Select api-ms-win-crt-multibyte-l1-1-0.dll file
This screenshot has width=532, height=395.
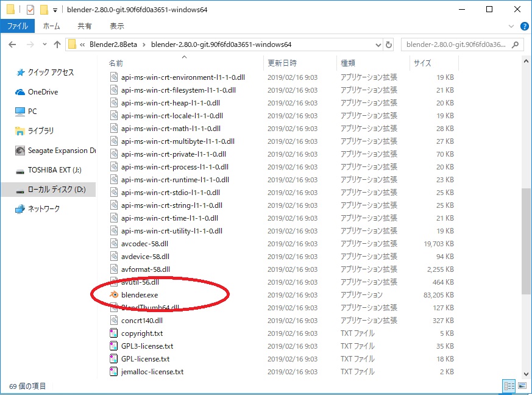point(178,141)
